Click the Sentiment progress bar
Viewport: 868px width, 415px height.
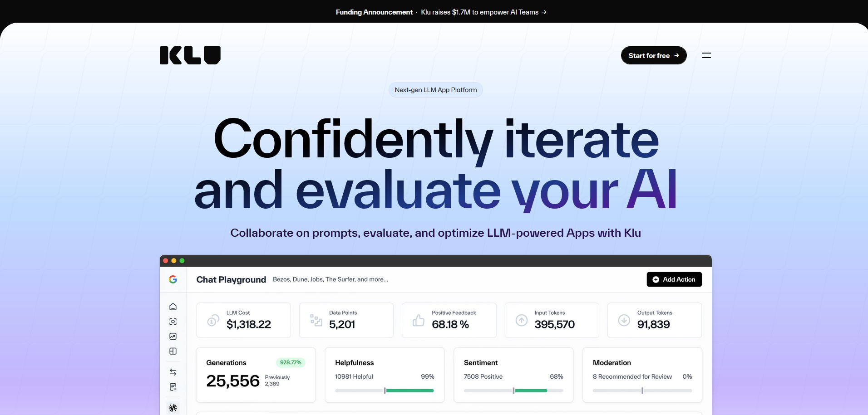pos(513,391)
